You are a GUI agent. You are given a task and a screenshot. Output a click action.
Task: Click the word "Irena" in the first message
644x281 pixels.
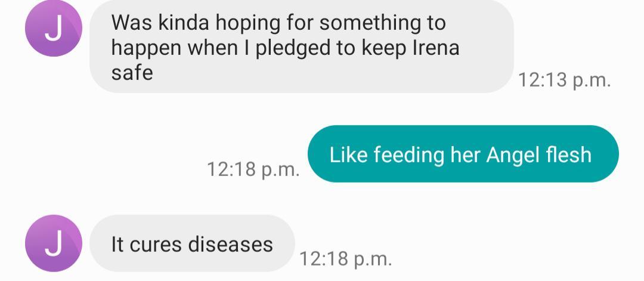click(x=436, y=48)
